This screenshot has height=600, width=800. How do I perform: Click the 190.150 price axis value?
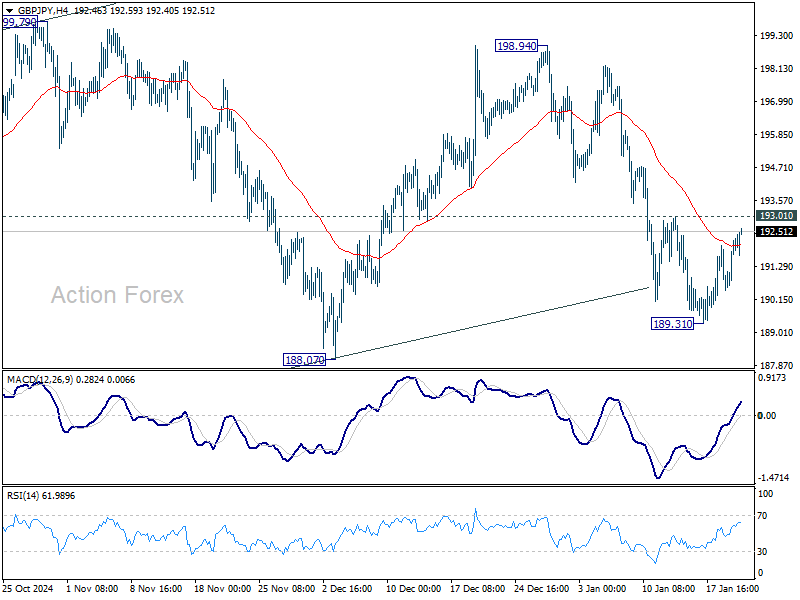tap(776, 299)
